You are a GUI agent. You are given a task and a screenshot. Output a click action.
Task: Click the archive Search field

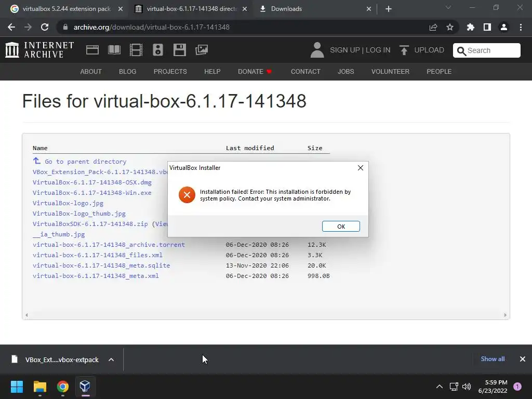point(486,50)
